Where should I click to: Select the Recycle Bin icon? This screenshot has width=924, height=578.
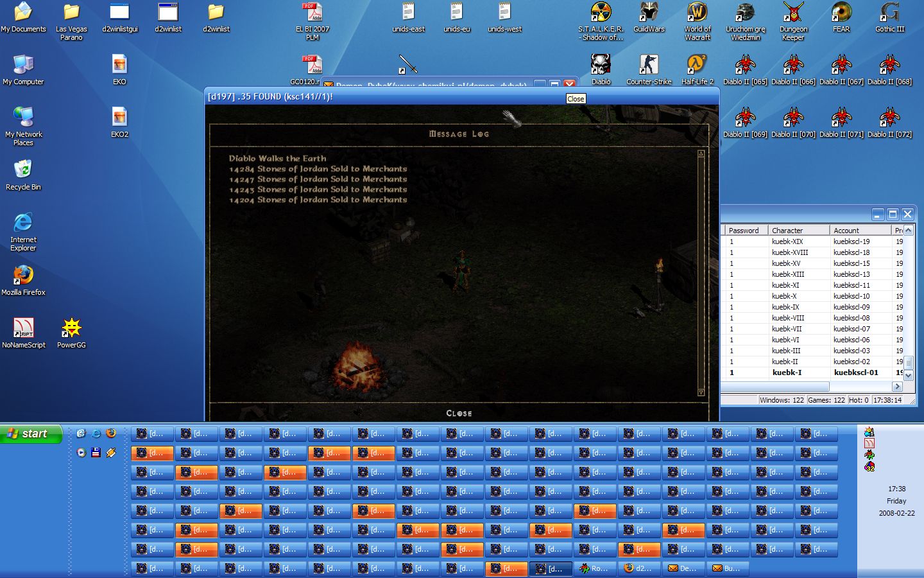(23, 175)
